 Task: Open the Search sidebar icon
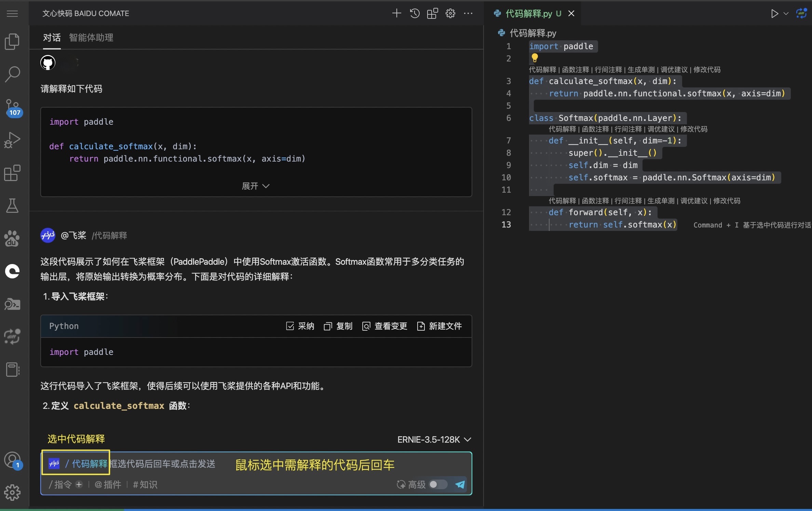[x=13, y=74]
